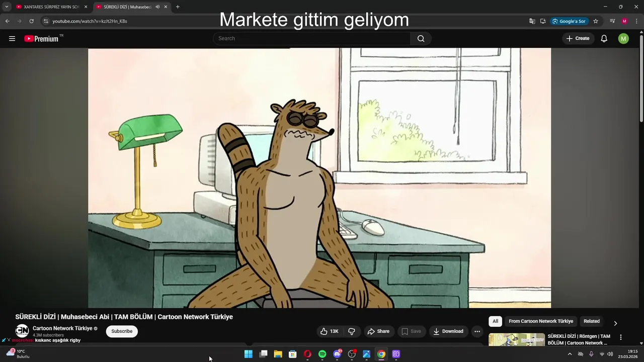Open Discord from the taskbar
This screenshot has height=362, width=644.
click(337, 354)
